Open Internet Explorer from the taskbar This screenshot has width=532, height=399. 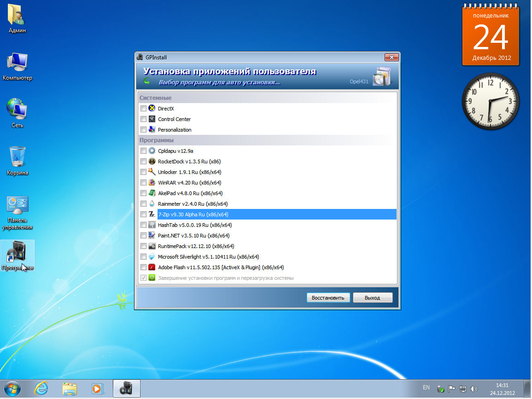tap(41, 389)
